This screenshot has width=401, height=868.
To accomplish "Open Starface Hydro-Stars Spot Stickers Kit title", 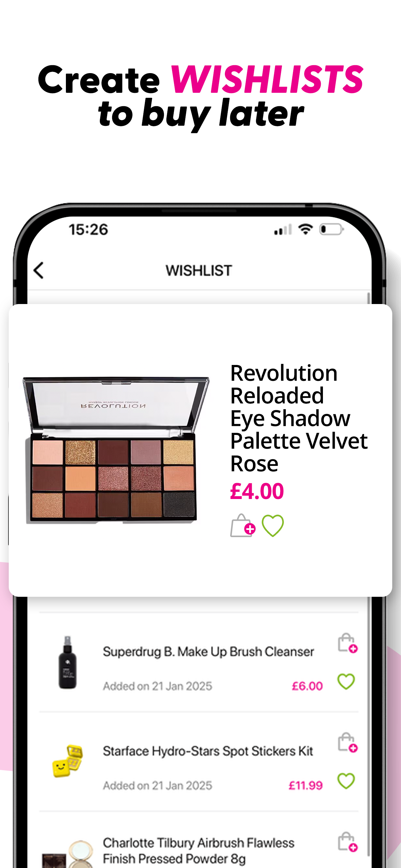I will click(x=208, y=751).
